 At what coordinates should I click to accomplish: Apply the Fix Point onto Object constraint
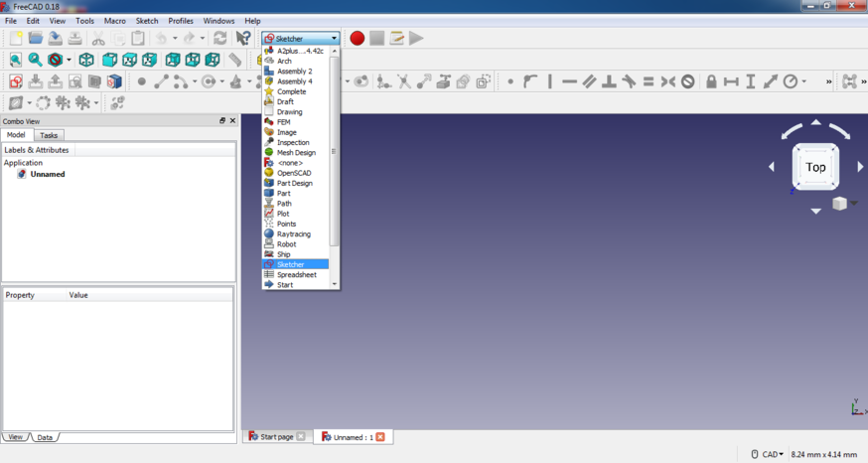529,81
